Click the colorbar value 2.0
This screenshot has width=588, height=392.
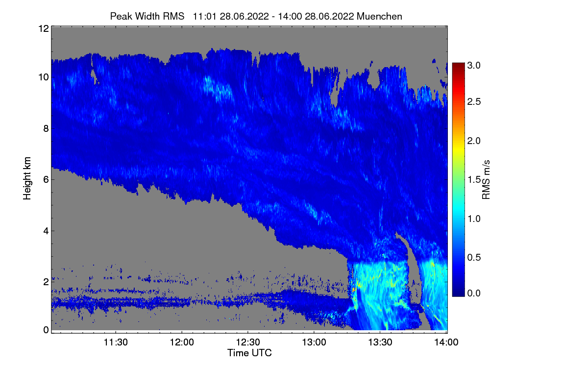pyautogui.click(x=474, y=141)
